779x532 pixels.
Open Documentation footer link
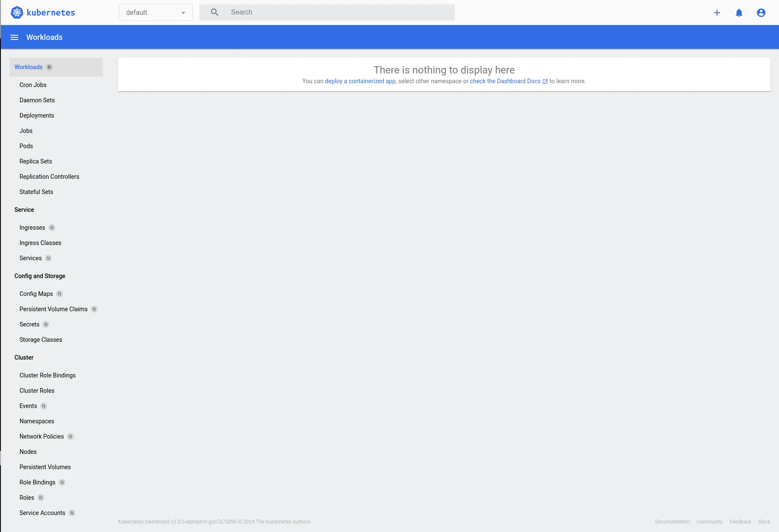pyautogui.click(x=672, y=522)
